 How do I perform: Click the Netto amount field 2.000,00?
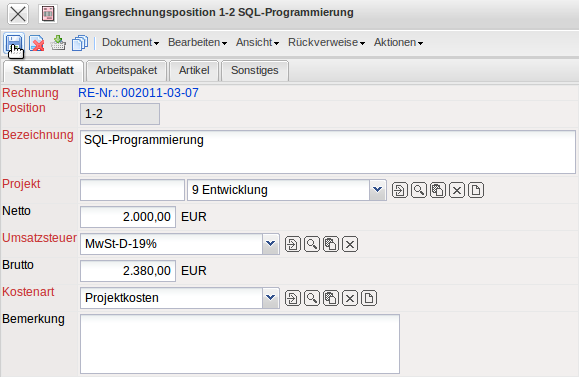(x=128, y=217)
